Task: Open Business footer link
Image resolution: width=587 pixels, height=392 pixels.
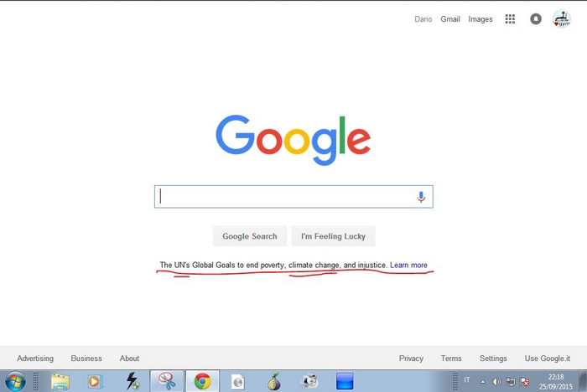Action: click(86, 358)
